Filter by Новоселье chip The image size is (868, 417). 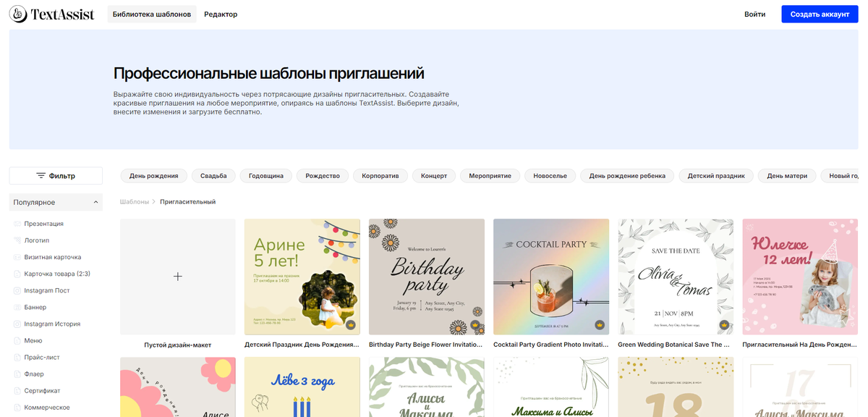(550, 176)
